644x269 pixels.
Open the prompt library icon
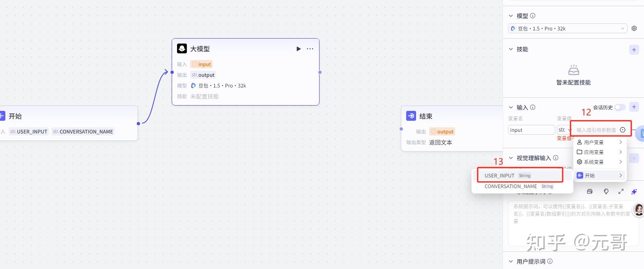pos(590,191)
